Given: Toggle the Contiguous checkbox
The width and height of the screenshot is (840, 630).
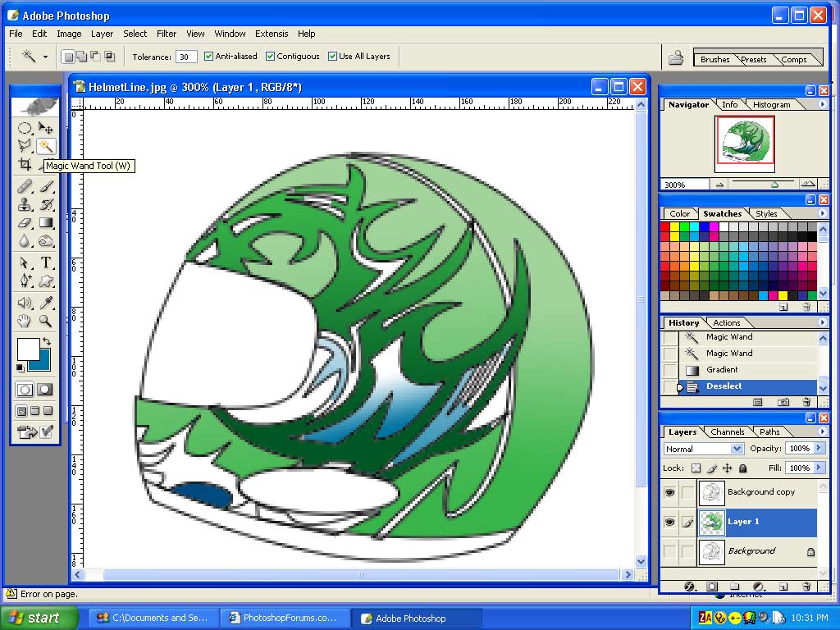Looking at the screenshot, I should coord(271,57).
